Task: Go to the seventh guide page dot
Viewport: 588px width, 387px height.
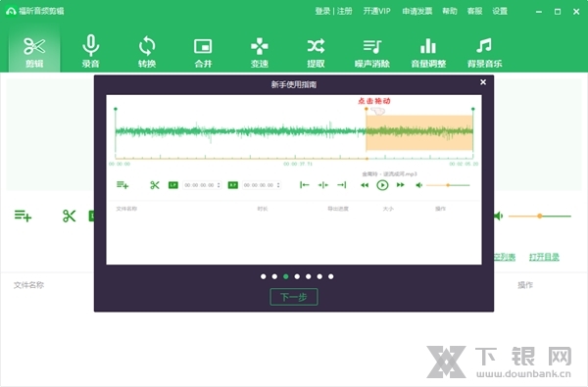Action: [331, 276]
